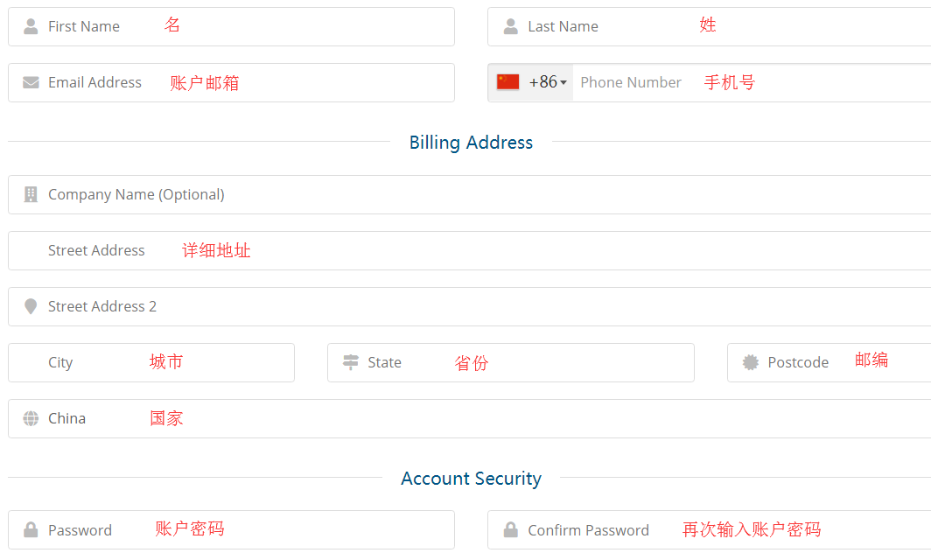Screen dimensions: 931x560
Task: Focus the Street Address input field
Action: pos(469,250)
